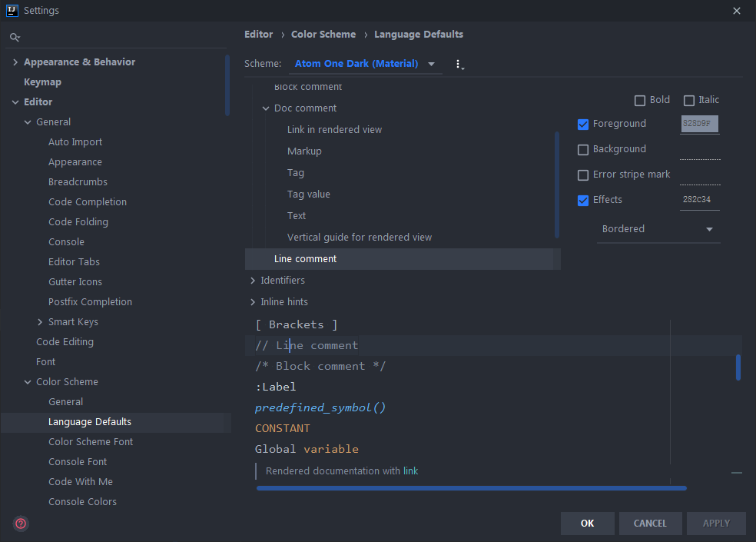This screenshot has width=756, height=542.
Task: Expand the Appearance & Behavior section
Action: click(x=15, y=62)
